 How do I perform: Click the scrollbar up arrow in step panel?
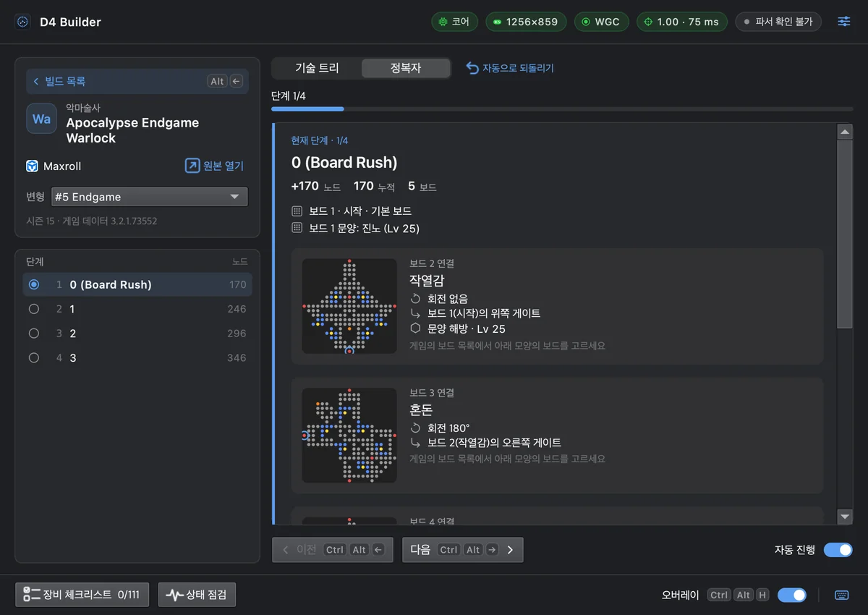[845, 132]
